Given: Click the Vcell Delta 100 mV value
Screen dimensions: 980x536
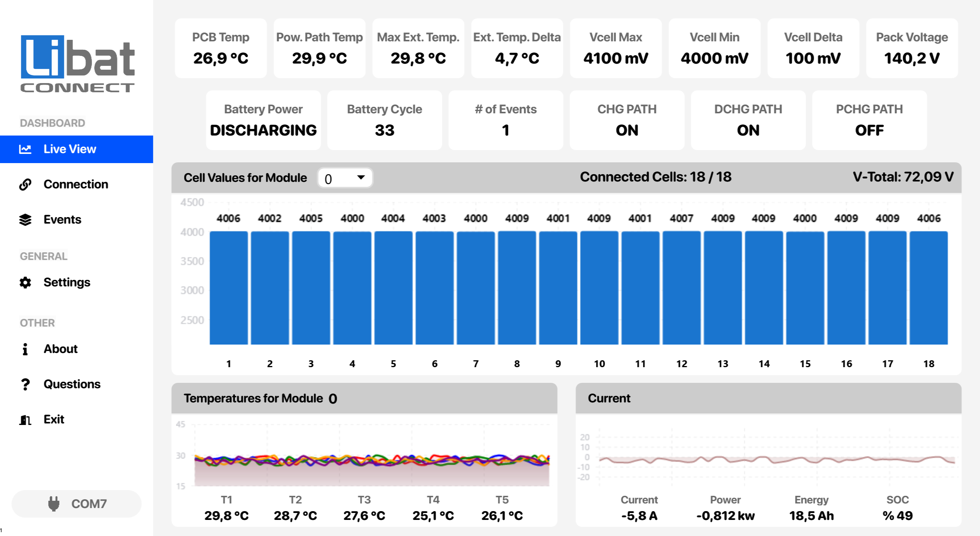Looking at the screenshot, I should tap(813, 59).
